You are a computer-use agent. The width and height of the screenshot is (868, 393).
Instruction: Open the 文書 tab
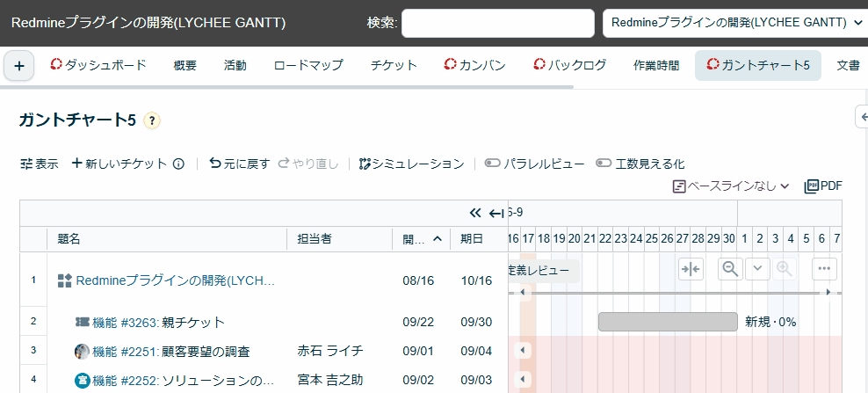point(848,65)
